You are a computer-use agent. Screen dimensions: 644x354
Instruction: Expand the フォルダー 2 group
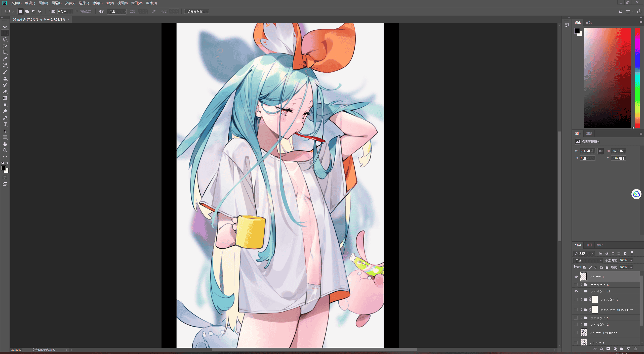tap(582, 324)
